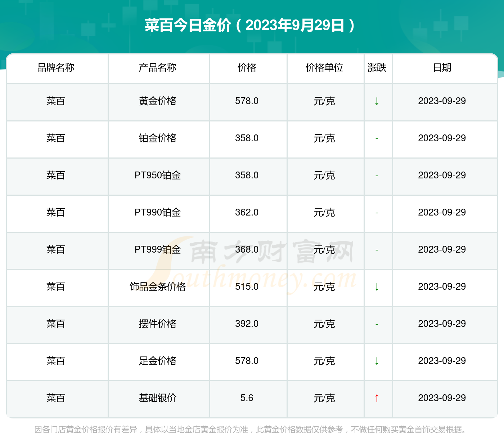The width and height of the screenshot is (504, 435).
Task: Select the price 515.0 value
Action: (x=247, y=287)
